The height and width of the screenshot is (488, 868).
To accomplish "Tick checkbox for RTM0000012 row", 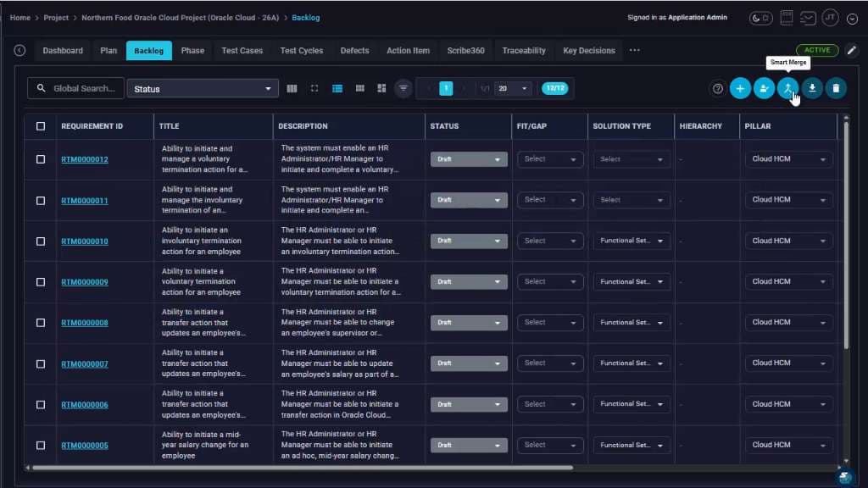I will (41, 159).
